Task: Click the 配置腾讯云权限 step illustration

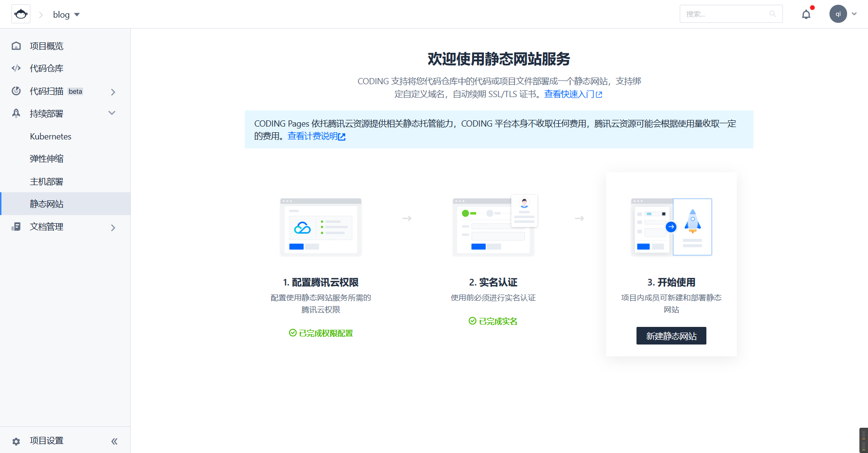Action: click(321, 227)
